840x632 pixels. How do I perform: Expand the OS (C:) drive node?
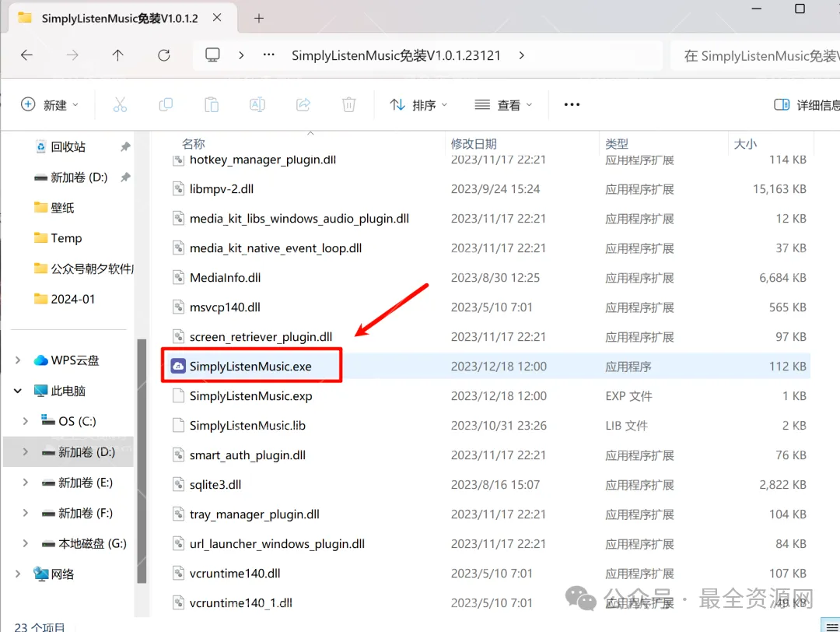[x=25, y=421]
